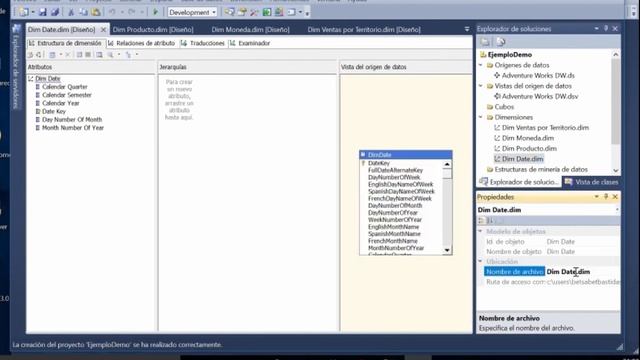This screenshot has width=640, height=360.
Task: Open the Propiedades panel options dropdown
Action: pyautogui.click(x=596, y=197)
